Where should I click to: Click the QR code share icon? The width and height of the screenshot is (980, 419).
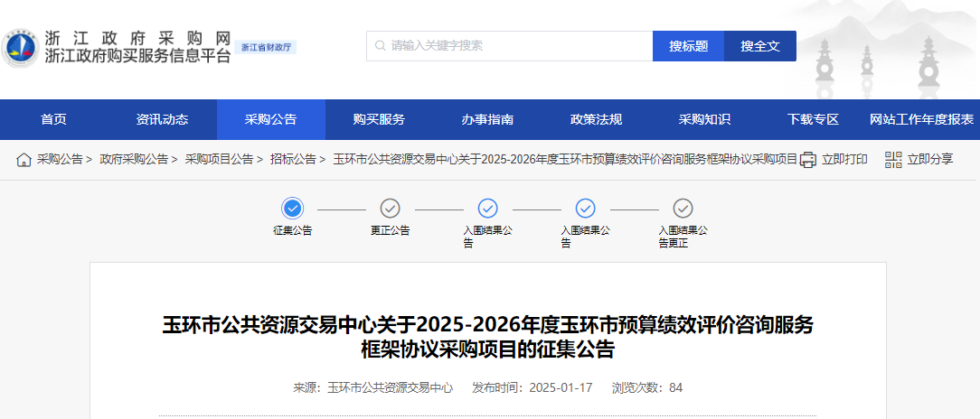click(x=893, y=160)
